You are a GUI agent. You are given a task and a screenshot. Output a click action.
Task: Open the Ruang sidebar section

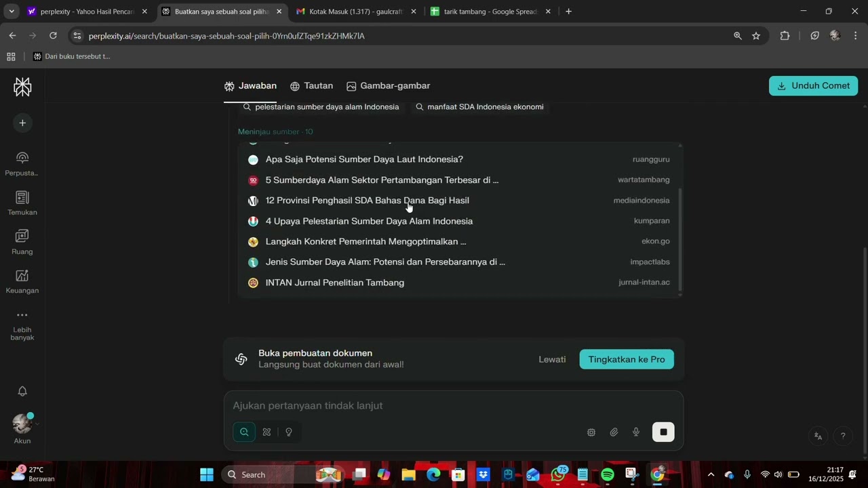point(22,243)
